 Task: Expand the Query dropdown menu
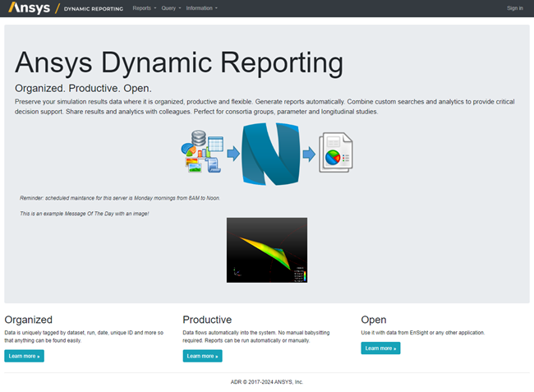tap(170, 8)
